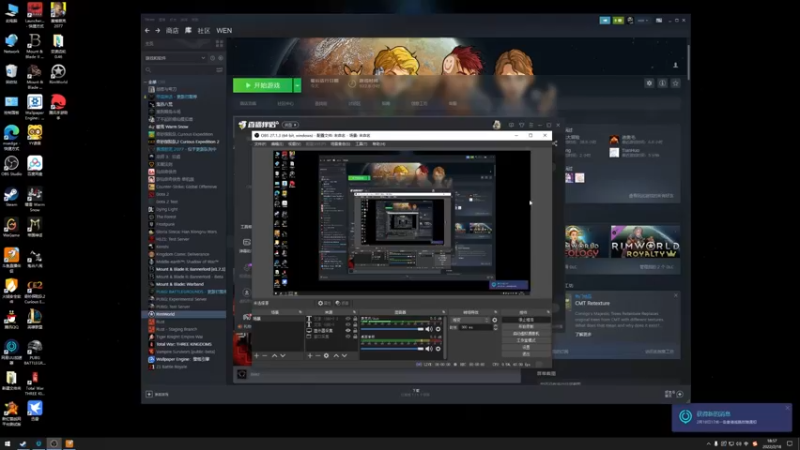Open the 工具 (Tools) menu in OBS
The image size is (800, 450).
tap(361, 144)
